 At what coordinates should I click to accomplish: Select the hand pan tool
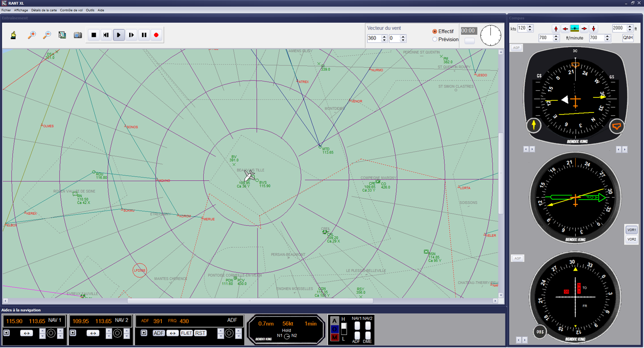tap(14, 35)
